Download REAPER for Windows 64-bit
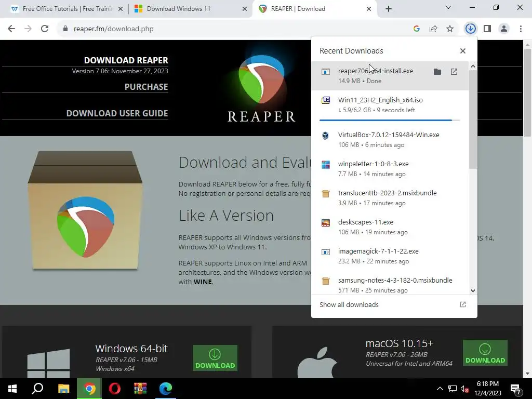 215,358
